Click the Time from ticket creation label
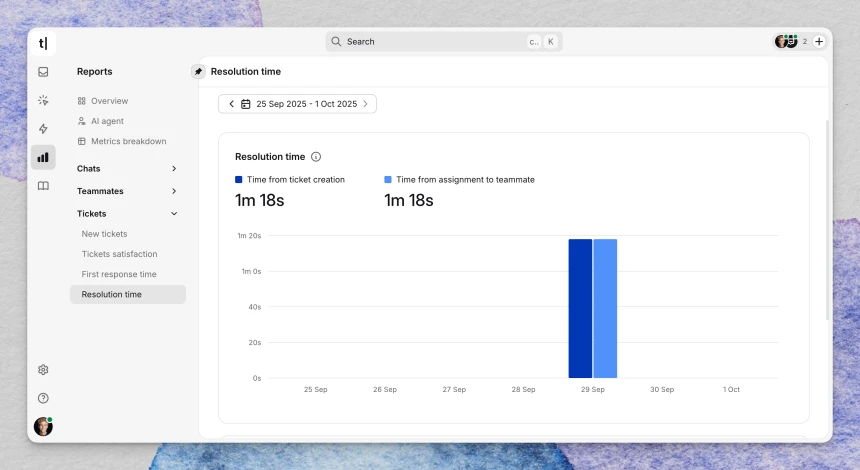860x470 pixels. point(296,179)
